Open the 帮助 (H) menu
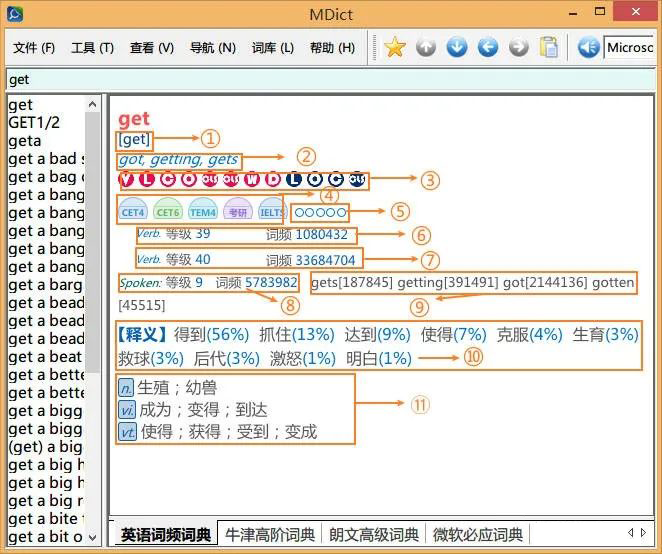662x554 pixels. 332,48
